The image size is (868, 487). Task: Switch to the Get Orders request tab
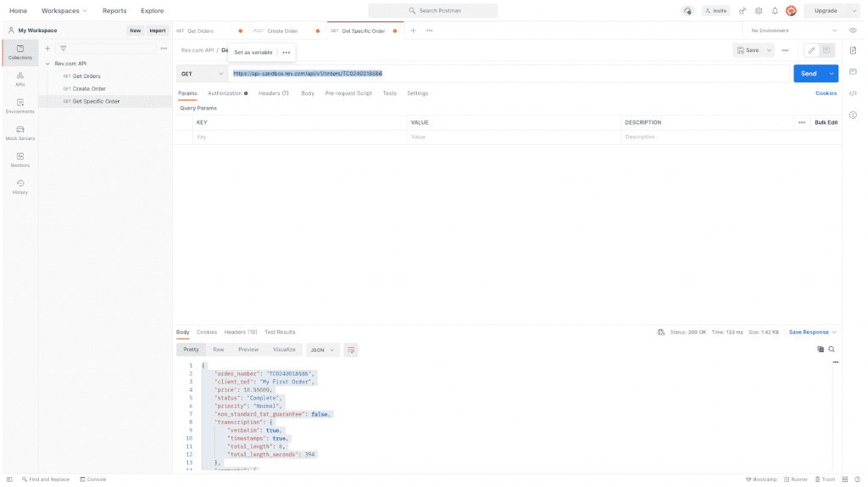point(210,31)
